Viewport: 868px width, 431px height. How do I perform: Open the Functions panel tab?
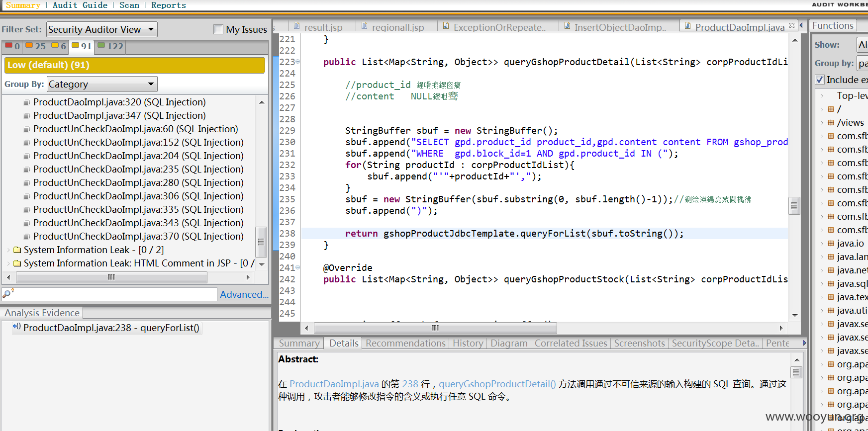tap(833, 25)
